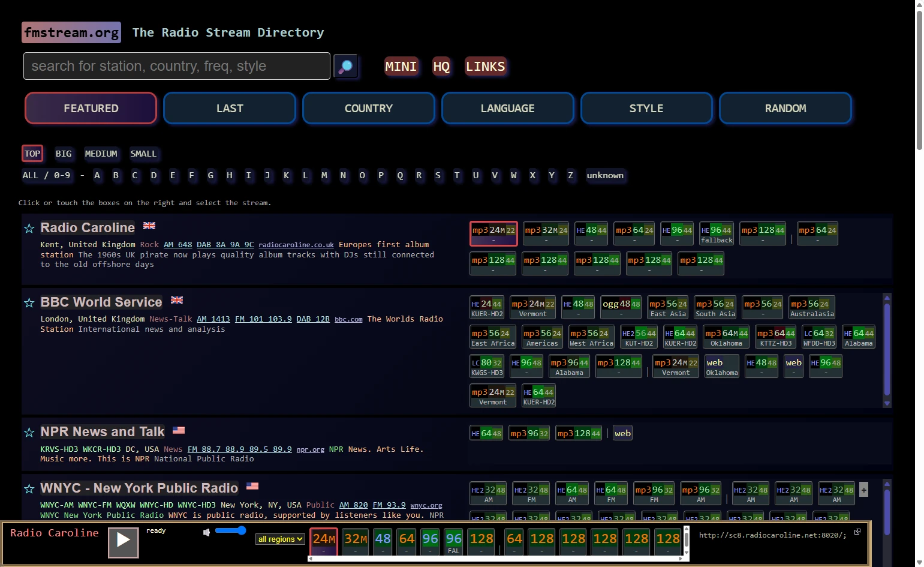Adjust the player volume slider
This screenshot has height=567, width=924.
pyautogui.click(x=231, y=530)
